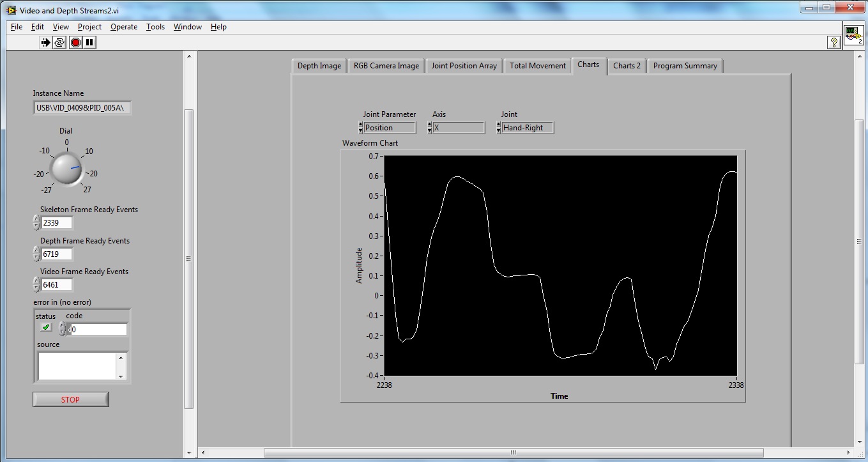Click the right pane vertical scrollbar thumb
Screen dimensions: 868x462
859,241
